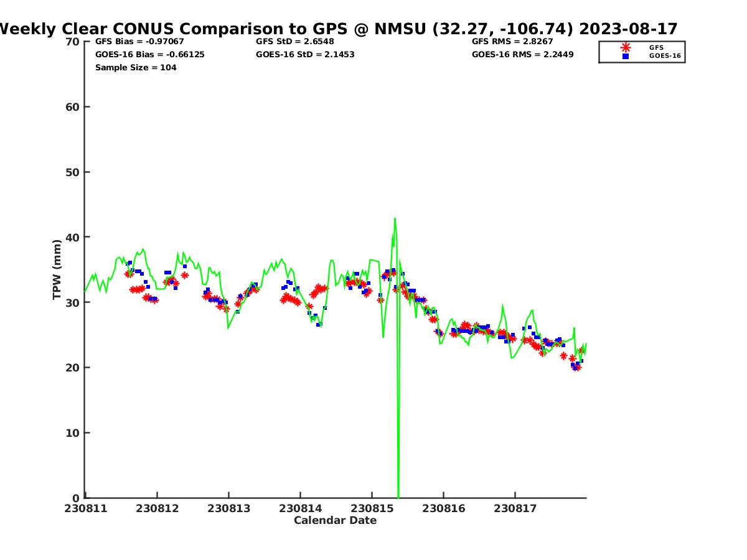Click the red asterisk GFS legend marker
The image size is (747, 560).
626,47
